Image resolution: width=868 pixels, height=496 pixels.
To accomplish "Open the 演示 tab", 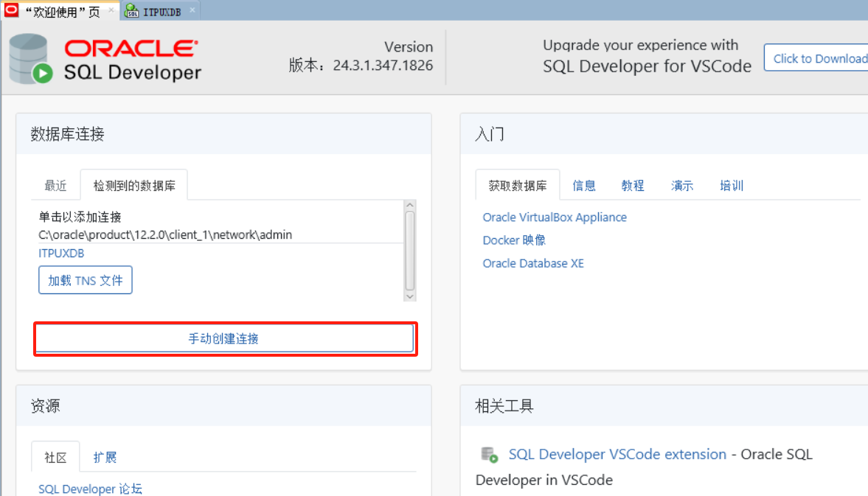I will [682, 186].
